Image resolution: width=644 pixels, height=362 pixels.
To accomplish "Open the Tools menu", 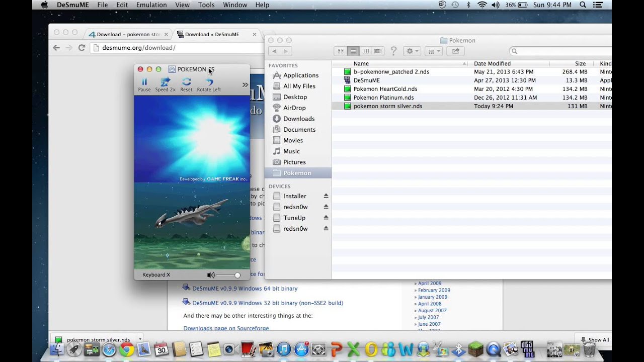I will [206, 5].
